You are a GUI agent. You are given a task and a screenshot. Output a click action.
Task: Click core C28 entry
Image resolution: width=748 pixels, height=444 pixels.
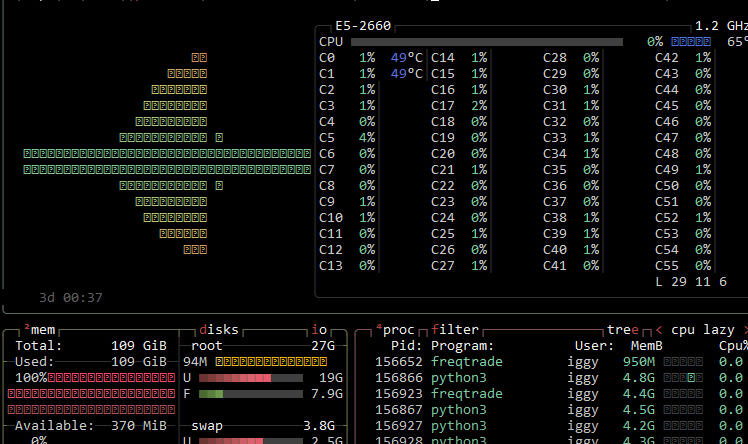(x=571, y=58)
